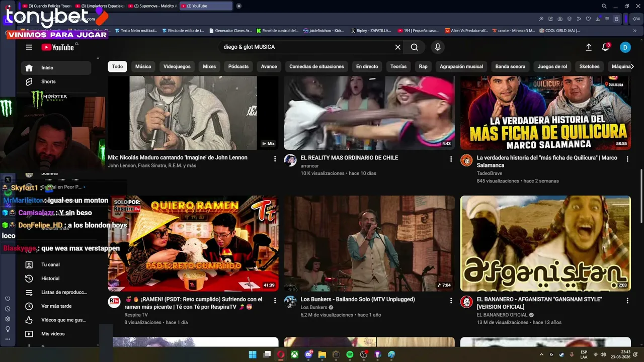Image resolution: width=644 pixels, height=362 pixels.
Task: Open Listas de reproducción in sidebar
Action: pyautogui.click(x=56, y=292)
